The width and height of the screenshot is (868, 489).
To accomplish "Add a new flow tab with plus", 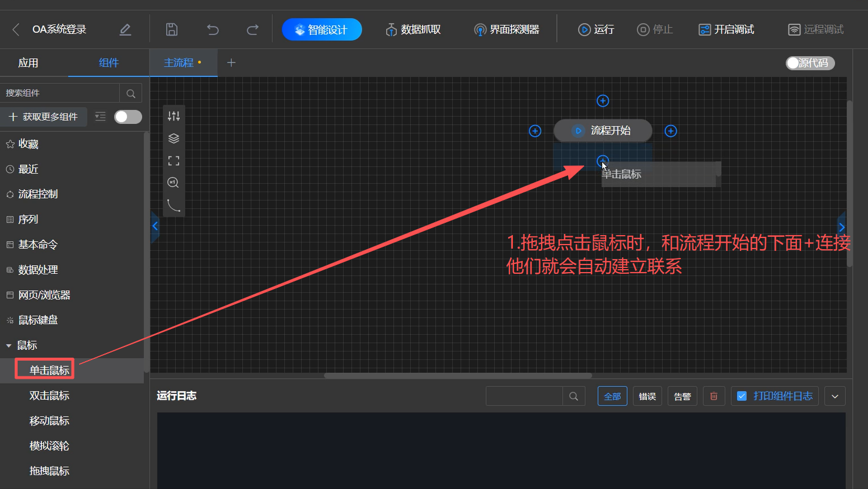I will point(231,63).
